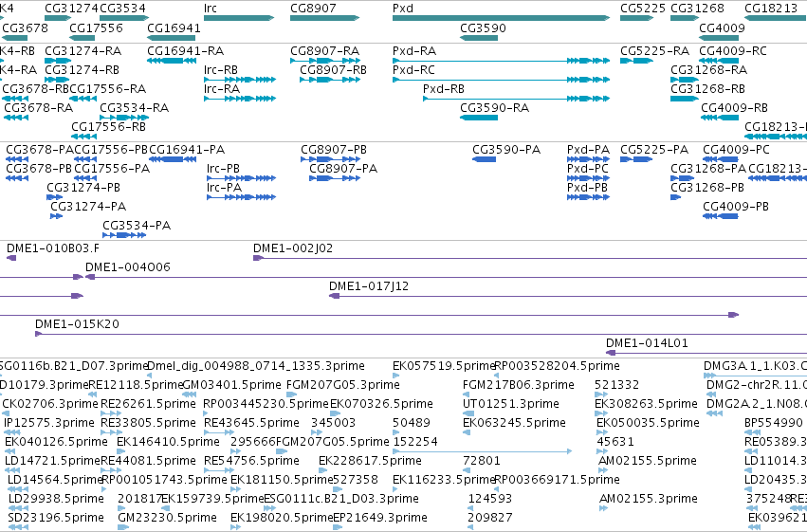Click the CG4009-PC protein label
Image resolution: width=807 pixels, height=532 pixels.
737,150
